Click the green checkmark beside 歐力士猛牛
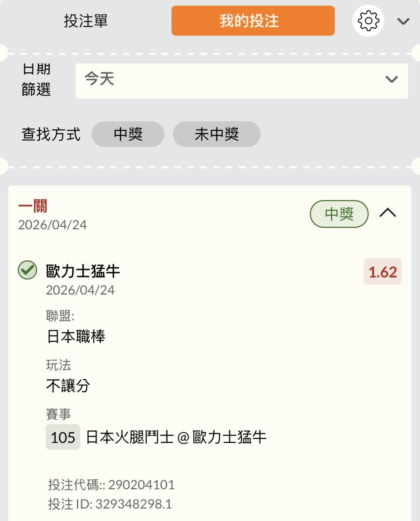Image resolution: width=420 pixels, height=521 pixels. [x=28, y=270]
